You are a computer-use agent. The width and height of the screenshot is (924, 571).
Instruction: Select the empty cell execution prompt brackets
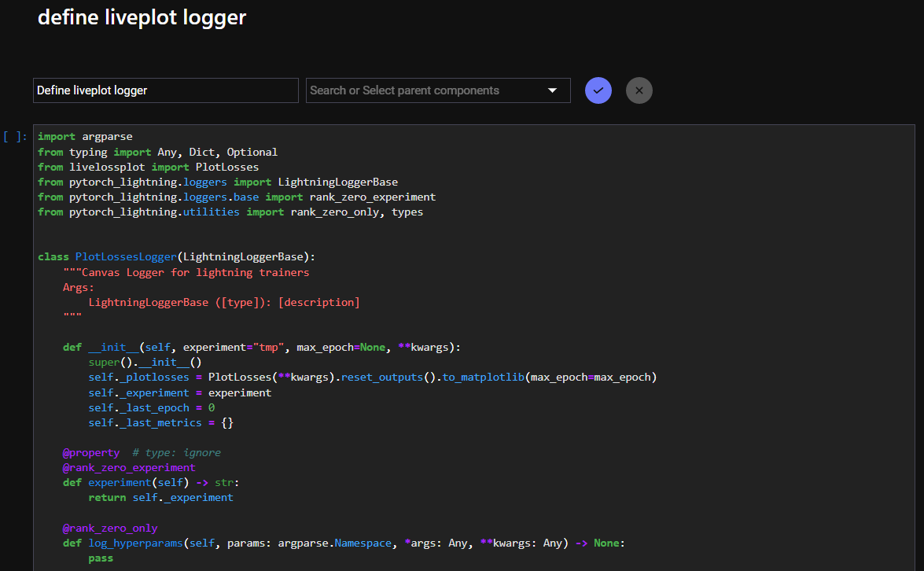pyautogui.click(x=15, y=137)
